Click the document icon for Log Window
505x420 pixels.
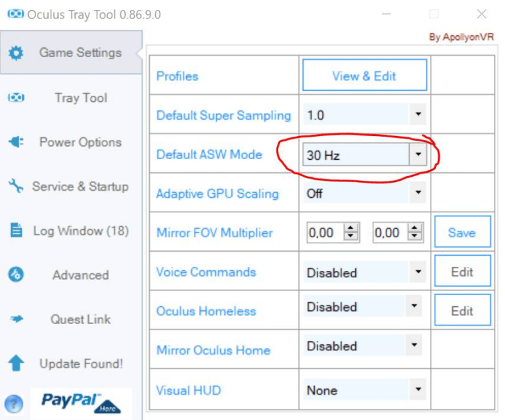16,231
